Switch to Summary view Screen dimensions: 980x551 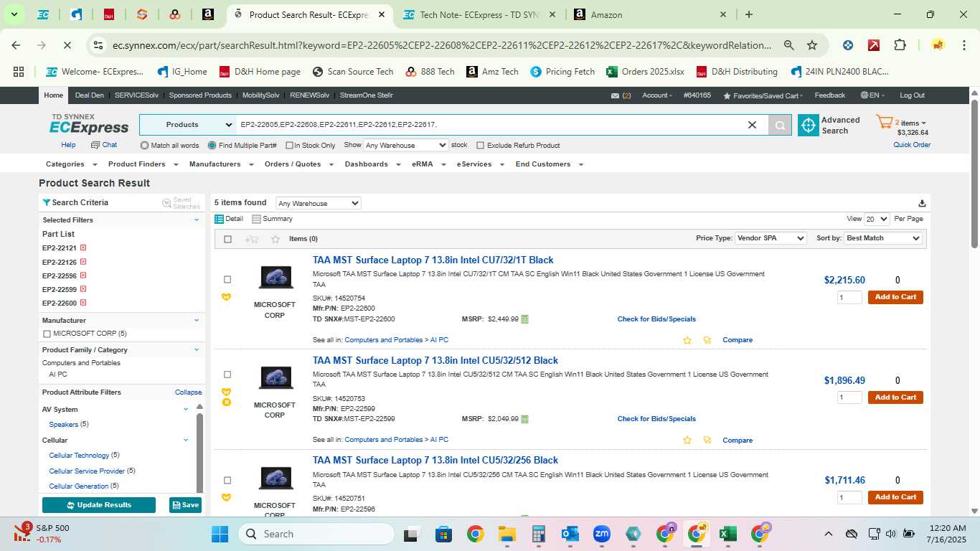[x=272, y=219]
